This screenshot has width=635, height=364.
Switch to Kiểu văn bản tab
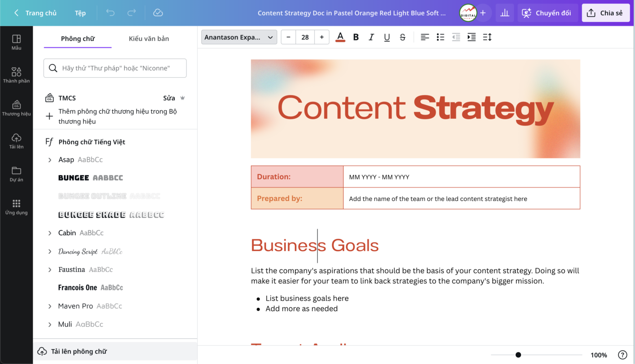pos(149,39)
